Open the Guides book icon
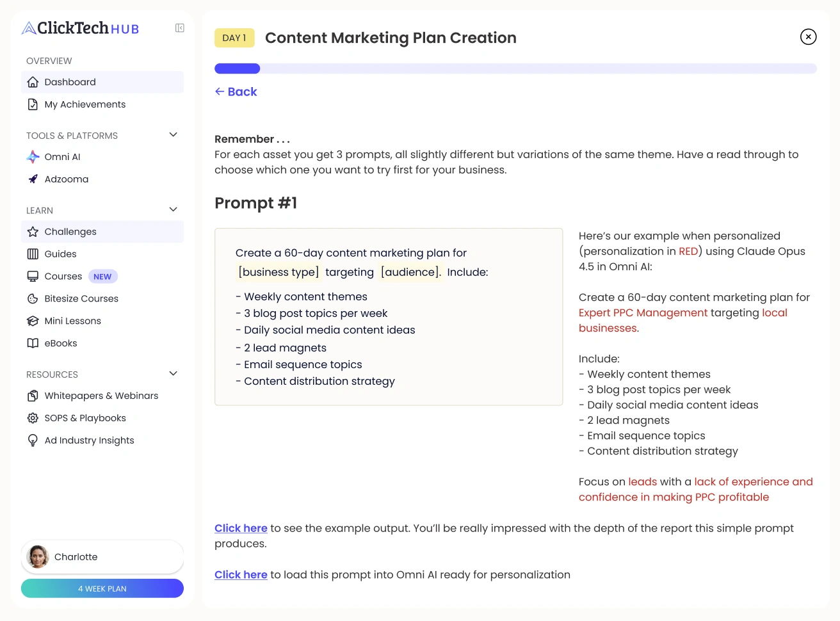This screenshot has width=840, height=621. tap(33, 254)
